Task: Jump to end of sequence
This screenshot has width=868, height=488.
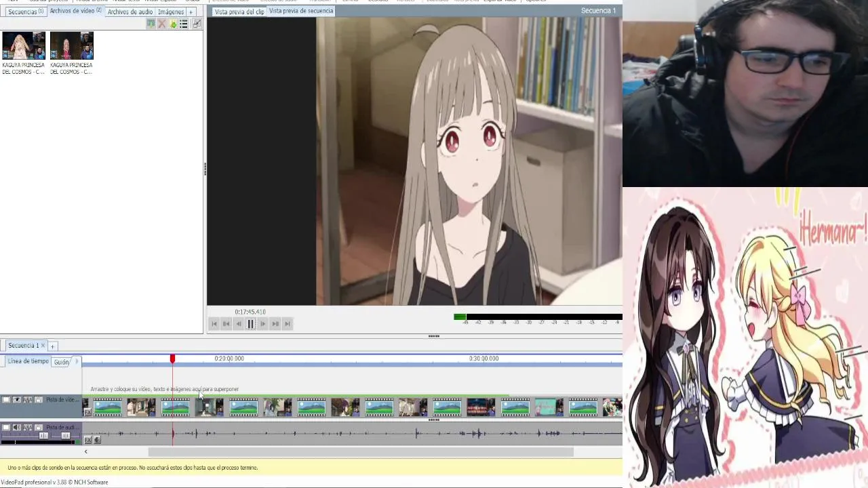Action: click(288, 324)
